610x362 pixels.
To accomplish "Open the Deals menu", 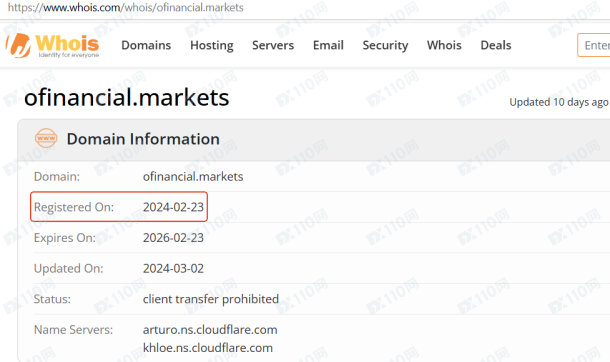I will click(x=496, y=45).
